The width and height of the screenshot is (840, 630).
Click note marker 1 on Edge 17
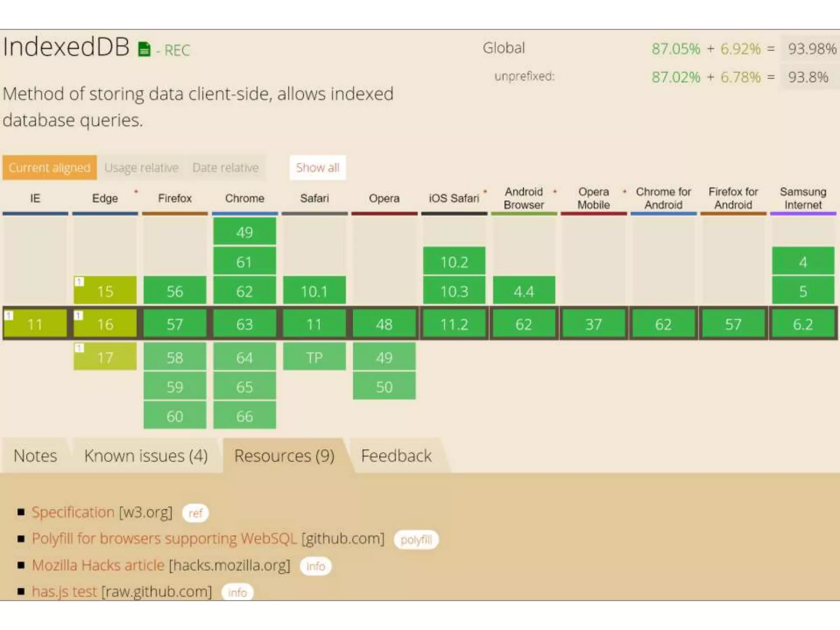click(79, 348)
